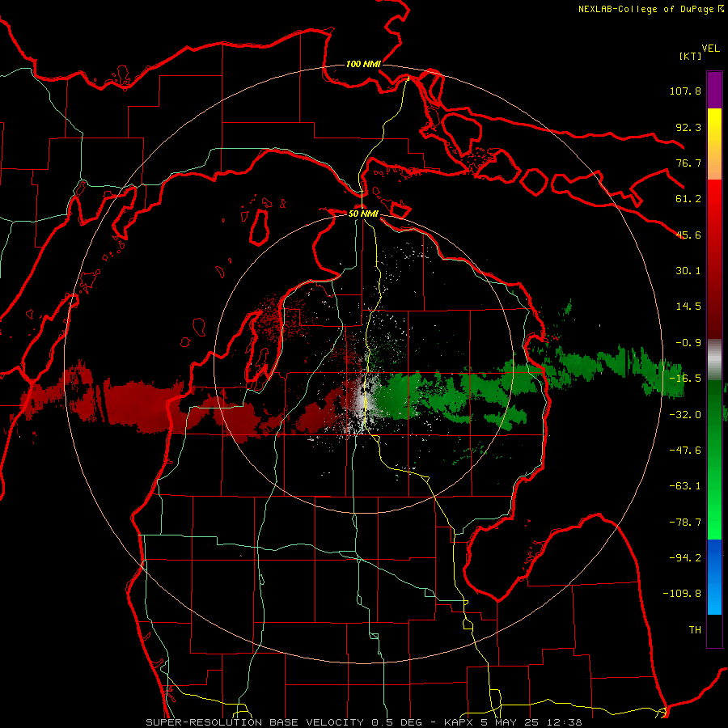Click the 100 NMI range ring label
Viewport: 728px width, 728px height.
pyautogui.click(x=363, y=64)
